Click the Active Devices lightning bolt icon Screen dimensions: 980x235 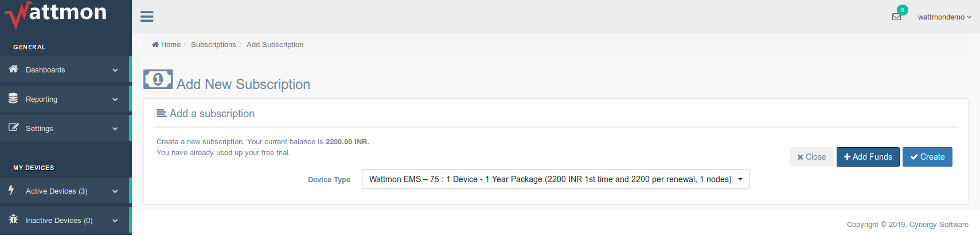(11, 190)
